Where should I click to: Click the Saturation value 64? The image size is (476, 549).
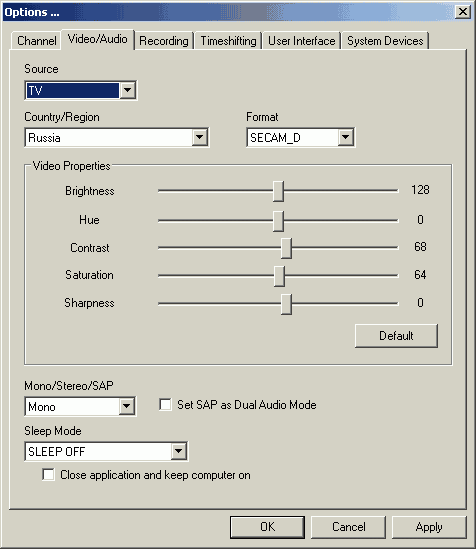click(x=420, y=275)
